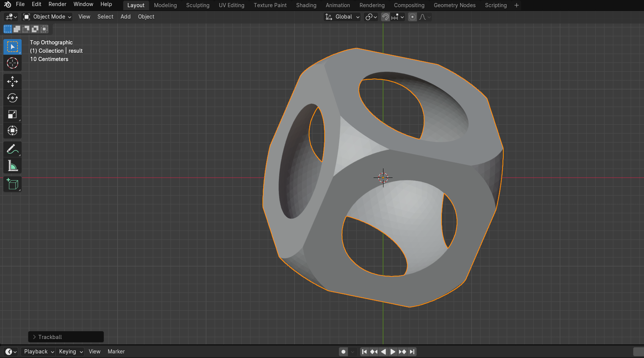The image size is (644, 358).
Task: Set selection mode to Intersect
Action: [x=44, y=29]
